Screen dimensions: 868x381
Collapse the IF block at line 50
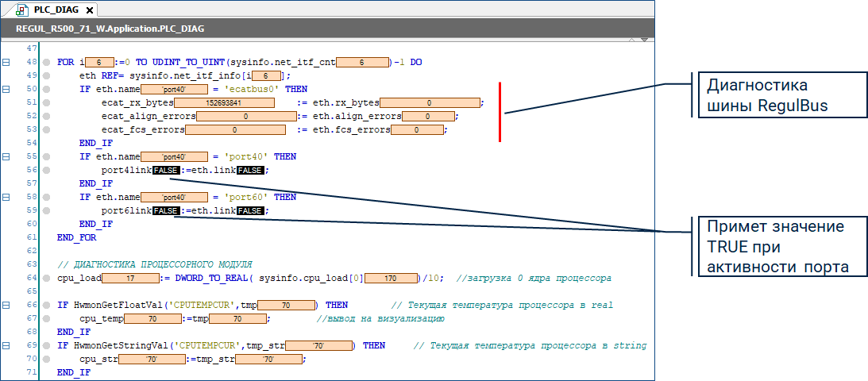6,90
